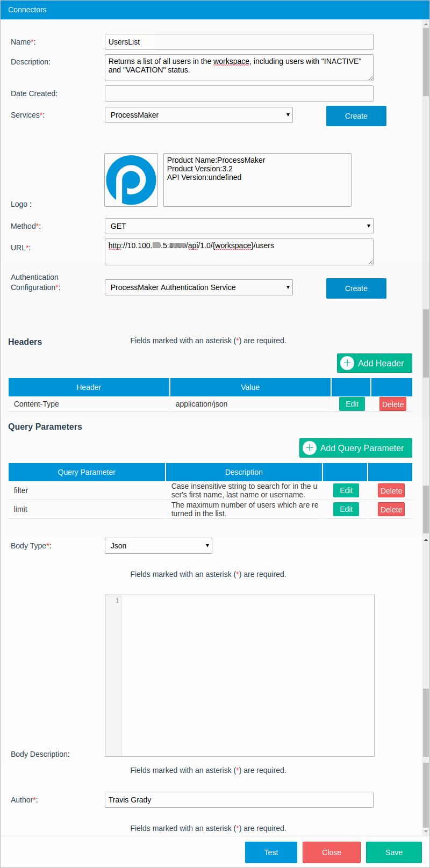The height and width of the screenshot is (868, 430).
Task: Click Create button next to Authentication Configuration
Action: (356, 288)
